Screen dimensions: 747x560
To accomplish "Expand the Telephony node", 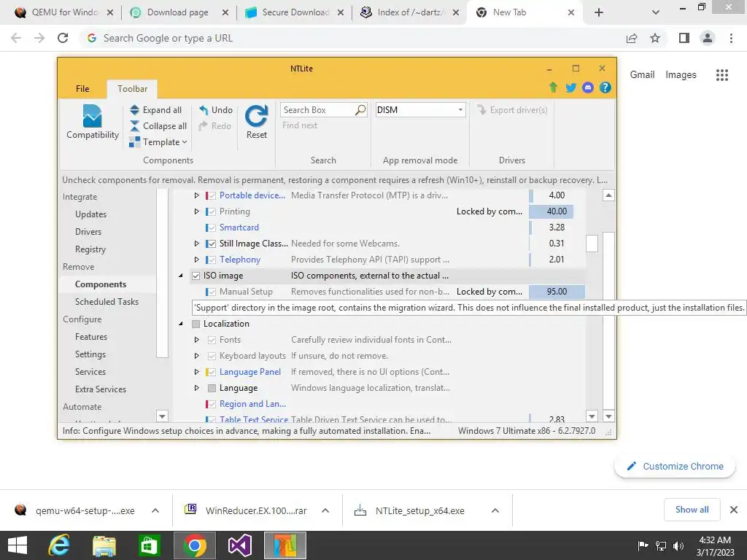I will [196, 260].
